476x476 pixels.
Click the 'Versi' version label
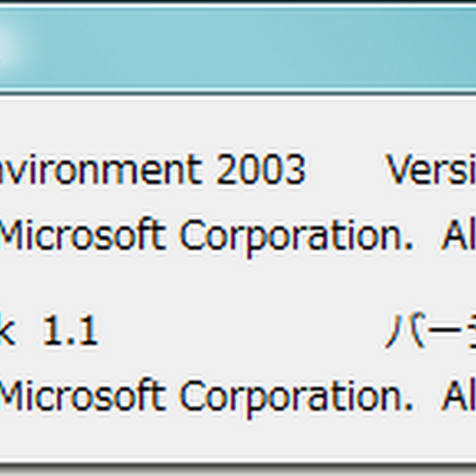431,170
